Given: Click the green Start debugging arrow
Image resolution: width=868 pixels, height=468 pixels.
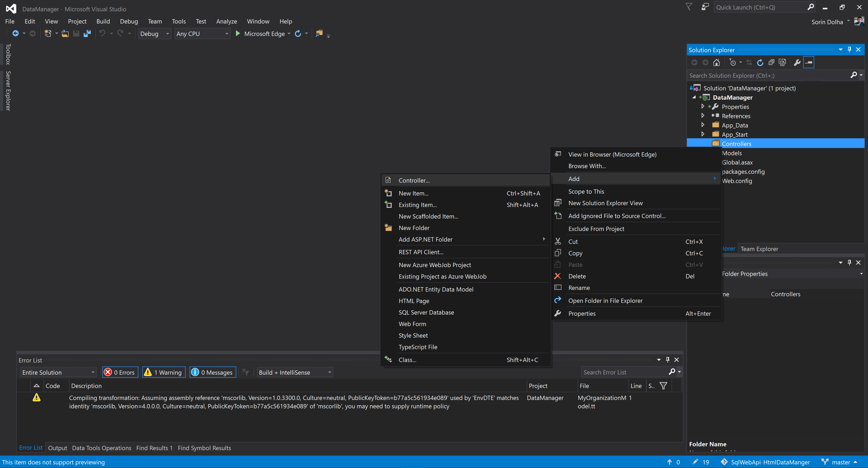Looking at the screenshot, I should 238,34.
